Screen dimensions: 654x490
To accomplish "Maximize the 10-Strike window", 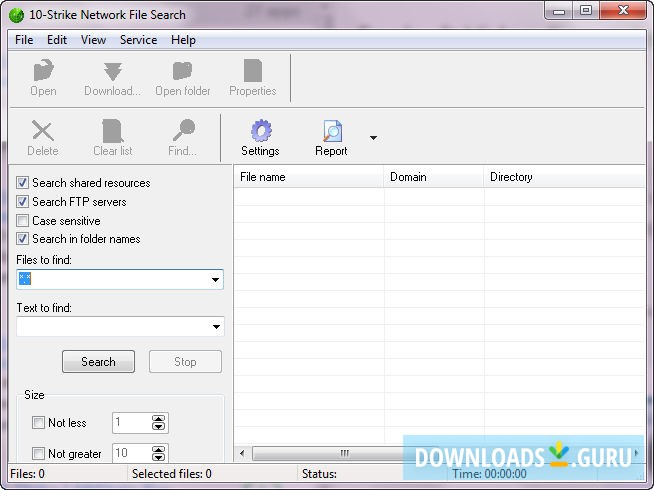I will (586, 10).
